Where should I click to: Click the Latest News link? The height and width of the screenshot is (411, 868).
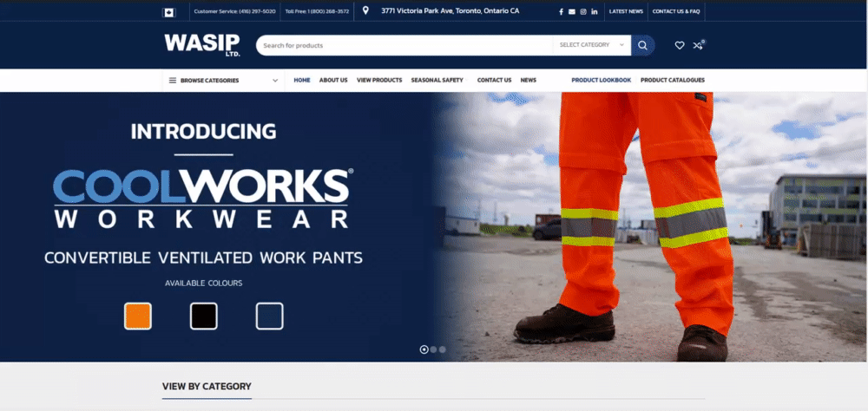point(626,11)
